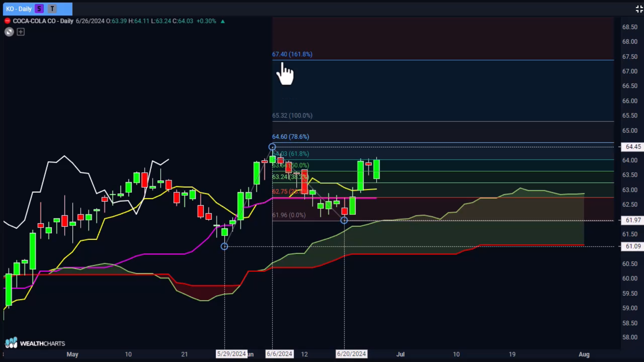
Task: Click the 64.45 price marker on axis
Action: coord(633,147)
